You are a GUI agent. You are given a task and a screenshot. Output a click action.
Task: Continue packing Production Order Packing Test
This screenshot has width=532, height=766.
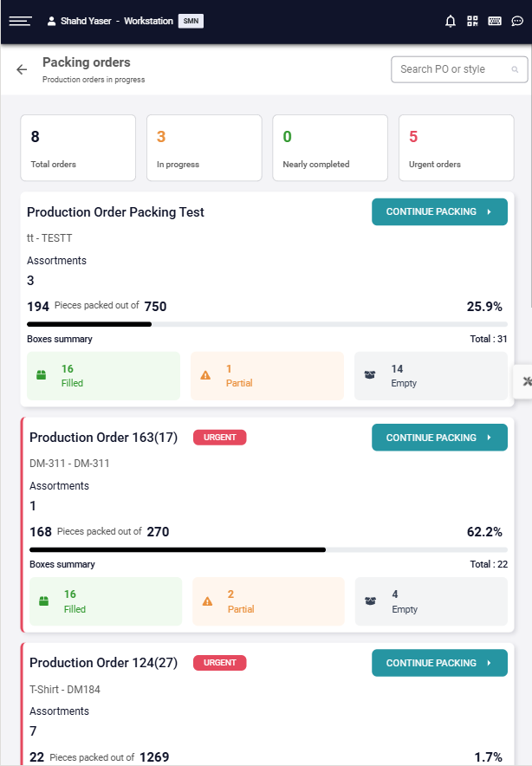pos(439,211)
